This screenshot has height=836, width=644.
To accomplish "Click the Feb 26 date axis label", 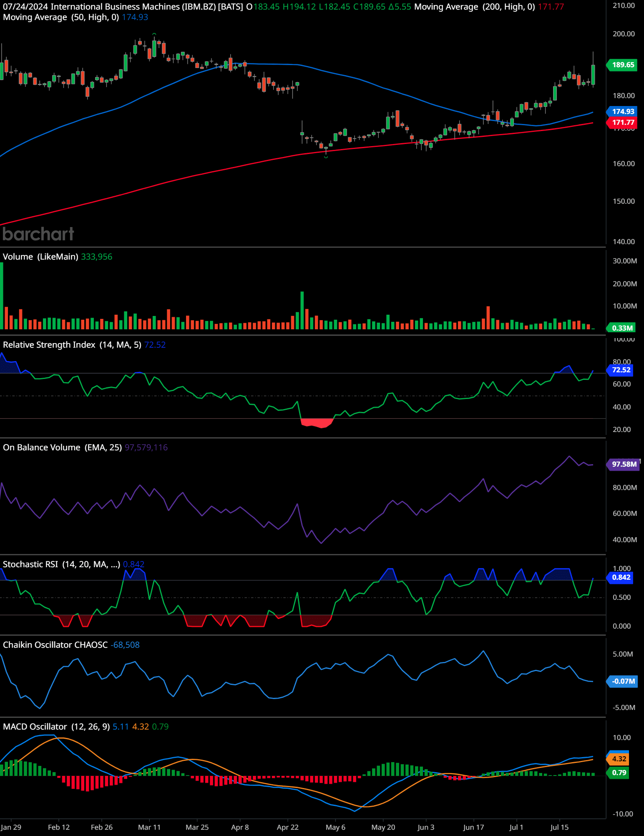I will 102,827.
